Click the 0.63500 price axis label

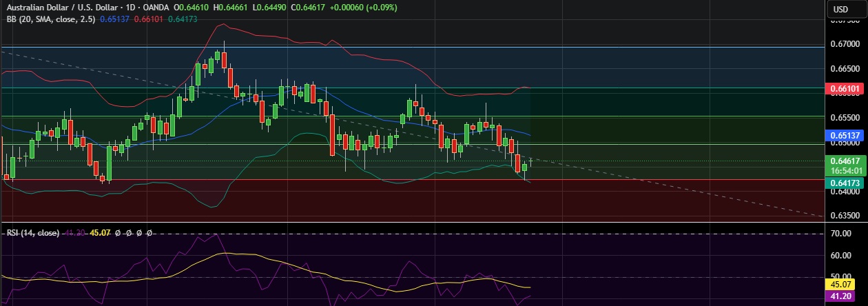(x=844, y=216)
